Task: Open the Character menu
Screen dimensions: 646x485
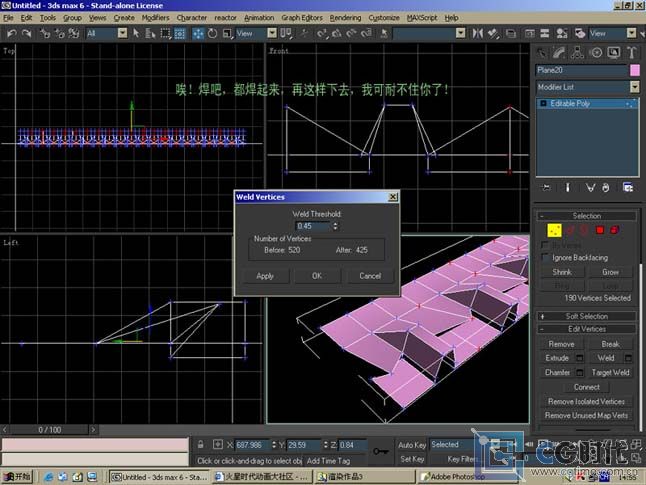Action: [192, 18]
